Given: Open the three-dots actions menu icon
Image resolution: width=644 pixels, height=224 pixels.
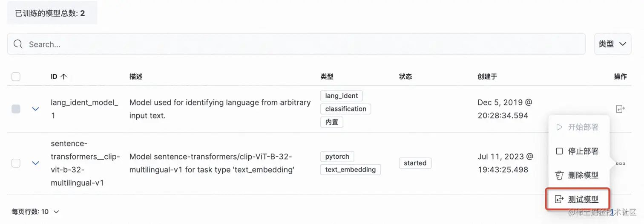Looking at the screenshot, I should [x=620, y=163].
